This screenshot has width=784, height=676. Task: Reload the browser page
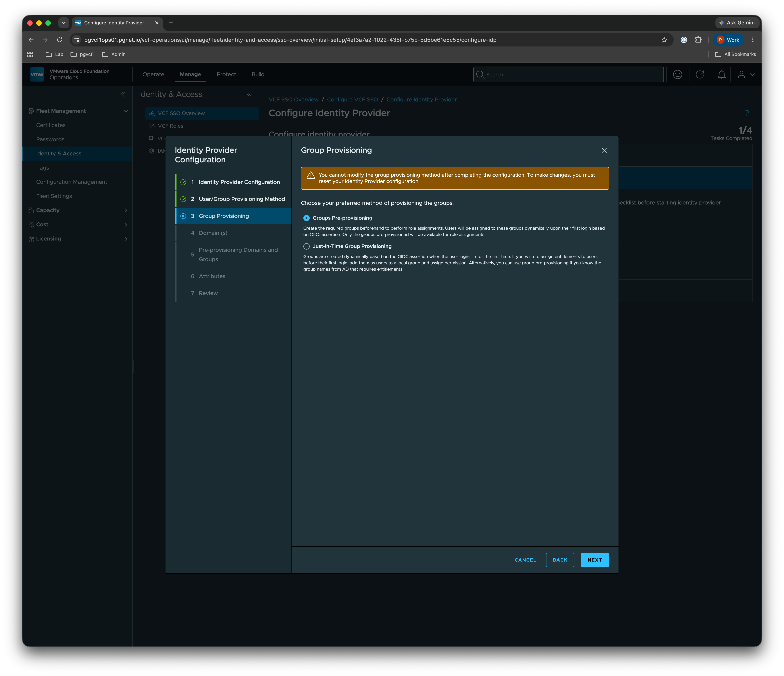pos(59,40)
